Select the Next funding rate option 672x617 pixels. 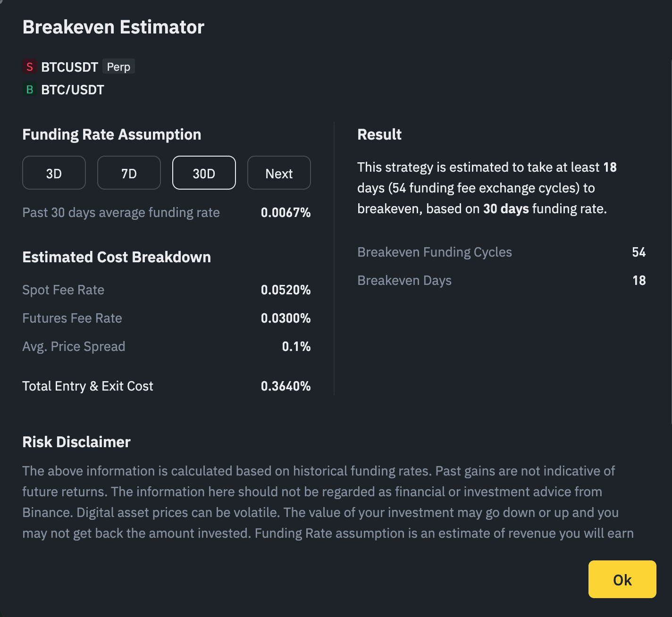click(279, 173)
